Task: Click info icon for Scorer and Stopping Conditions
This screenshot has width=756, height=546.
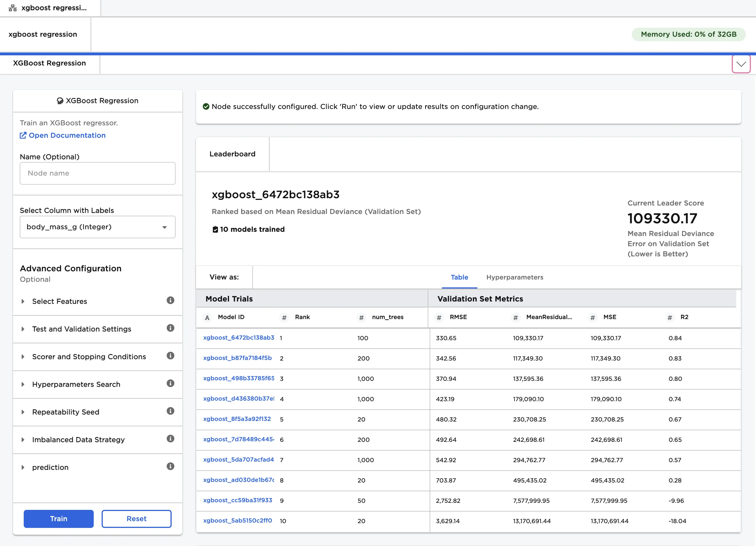Action: click(x=170, y=356)
